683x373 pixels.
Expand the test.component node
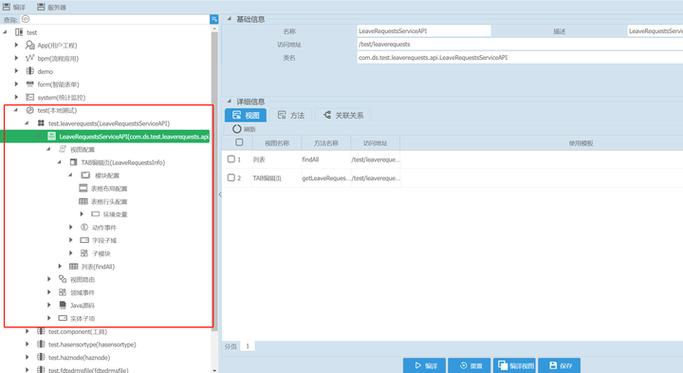27,331
